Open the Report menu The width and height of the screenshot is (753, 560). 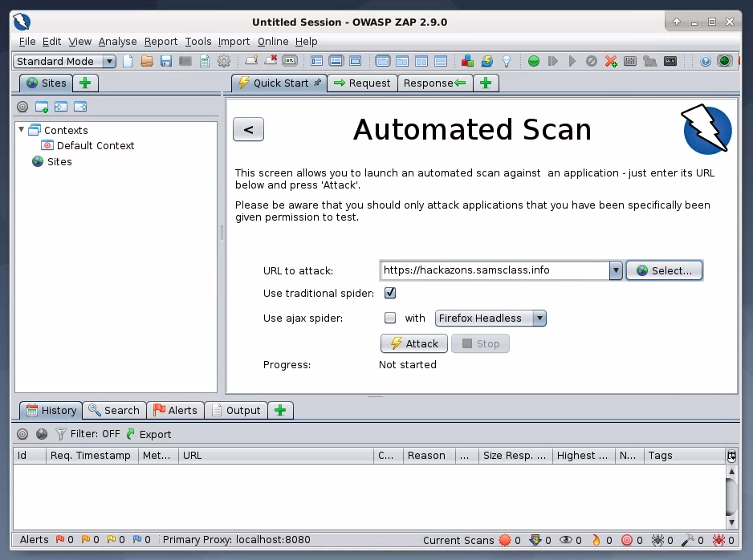(161, 41)
